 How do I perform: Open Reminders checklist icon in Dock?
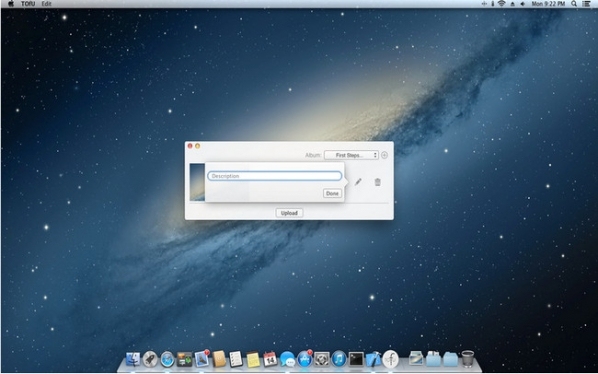236,359
